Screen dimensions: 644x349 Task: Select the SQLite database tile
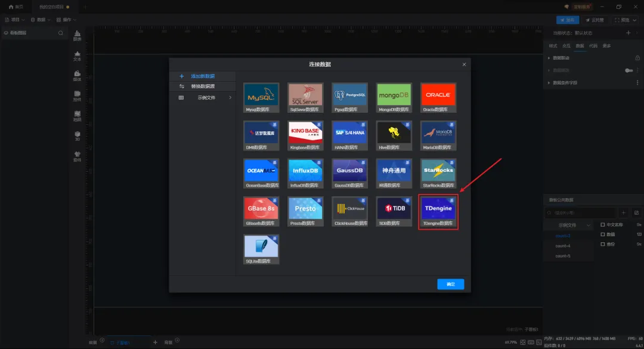[261, 249]
